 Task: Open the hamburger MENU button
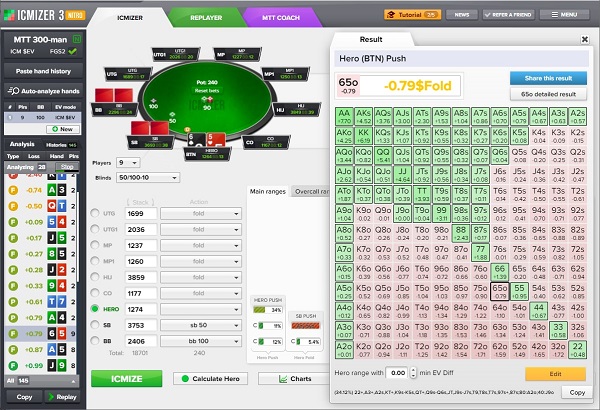click(564, 16)
